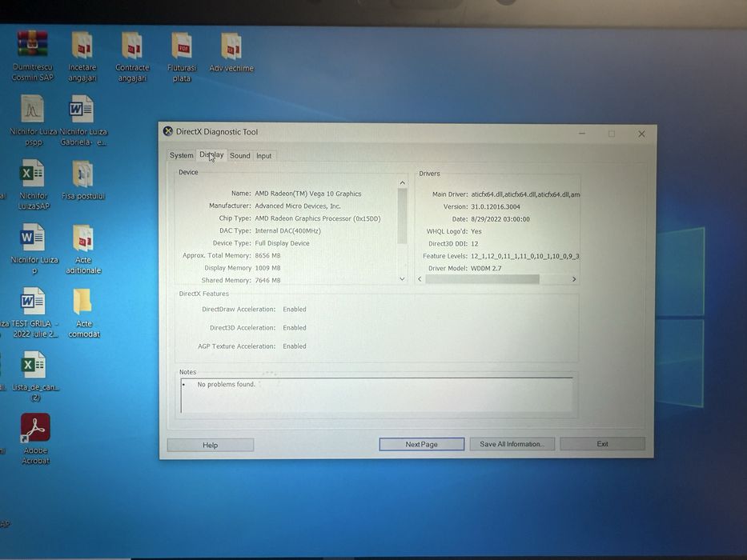Click the WHQL Logo'd 'Yes' value
Viewport: 747px width, 560px height.
click(x=476, y=231)
